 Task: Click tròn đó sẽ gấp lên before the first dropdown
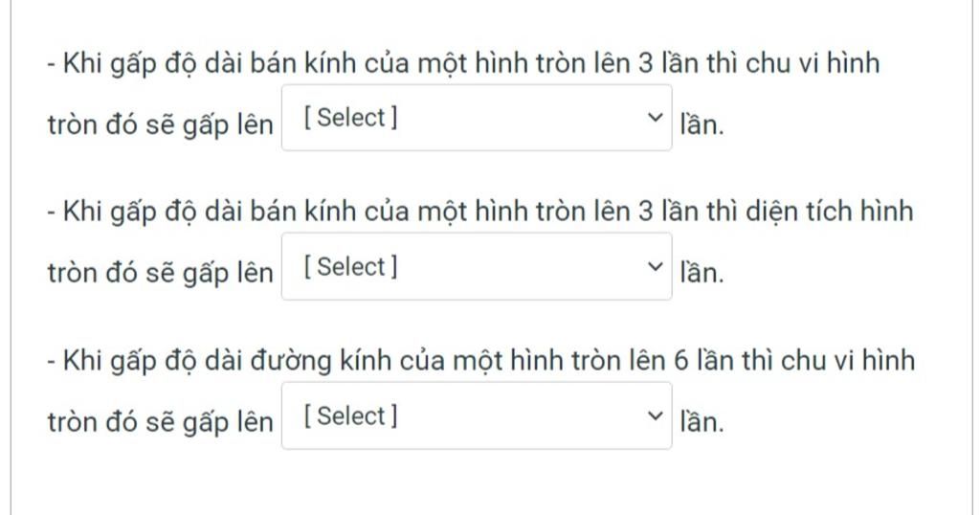point(161,125)
